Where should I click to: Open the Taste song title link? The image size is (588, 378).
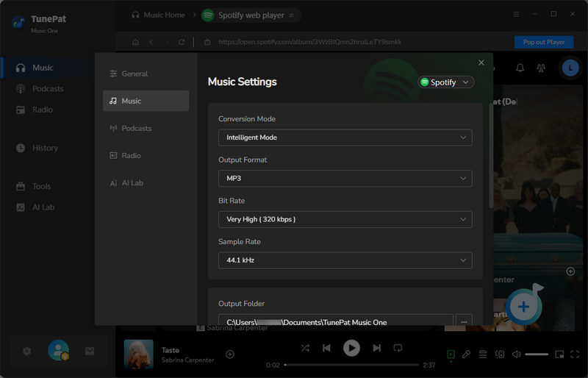pyautogui.click(x=171, y=350)
